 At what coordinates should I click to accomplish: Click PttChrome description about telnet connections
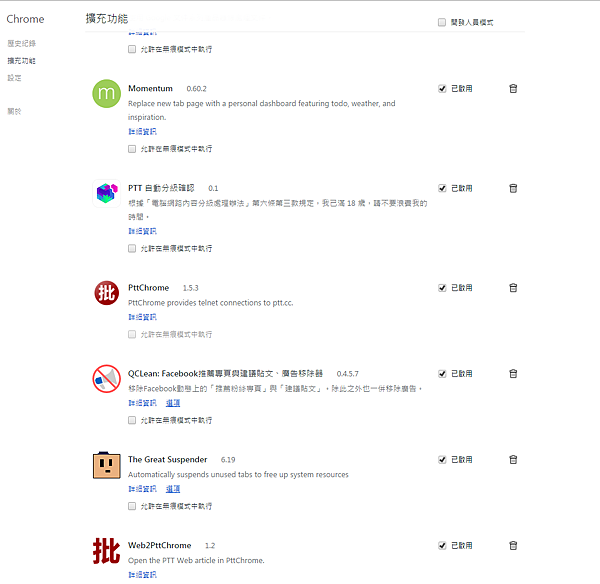(x=210, y=303)
